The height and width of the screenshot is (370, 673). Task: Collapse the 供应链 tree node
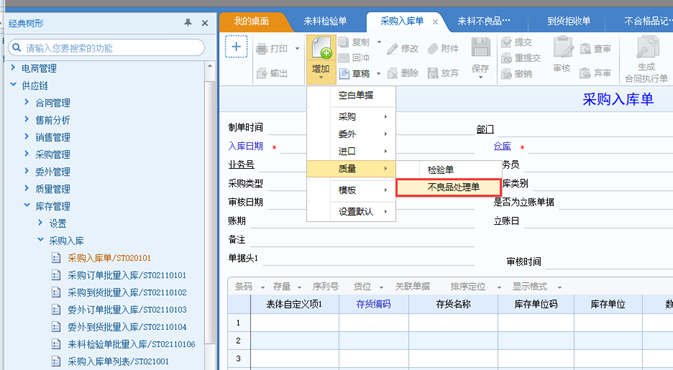tap(13, 85)
